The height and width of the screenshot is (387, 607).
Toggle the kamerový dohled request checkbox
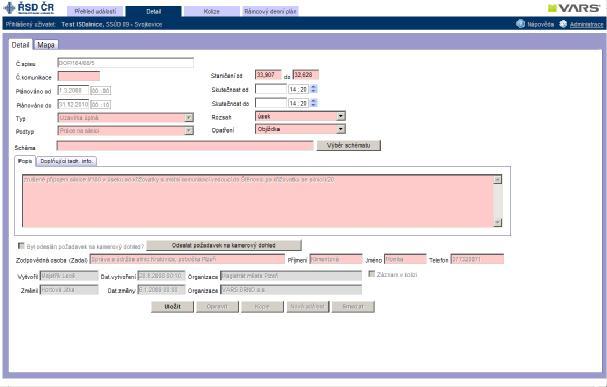pyautogui.click(x=21, y=246)
